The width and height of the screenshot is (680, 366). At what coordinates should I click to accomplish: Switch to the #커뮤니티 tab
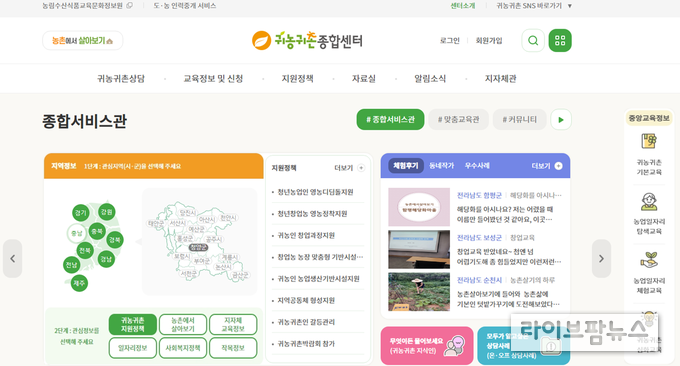click(x=520, y=119)
